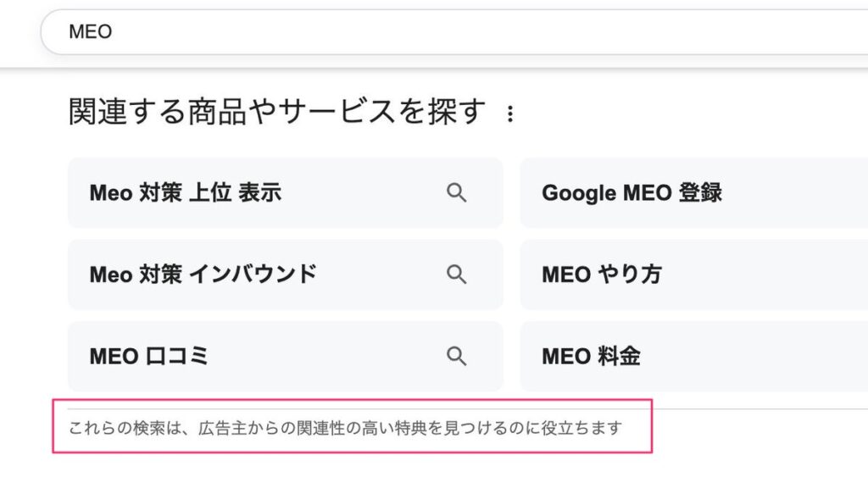This screenshot has width=868, height=488.
Task: Click the 関連する商品やサービスを探す heading
Action: [x=278, y=112]
